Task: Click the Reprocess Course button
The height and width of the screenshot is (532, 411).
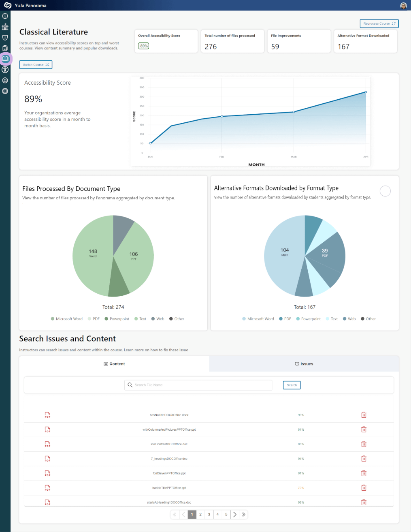Action: point(379,24)
